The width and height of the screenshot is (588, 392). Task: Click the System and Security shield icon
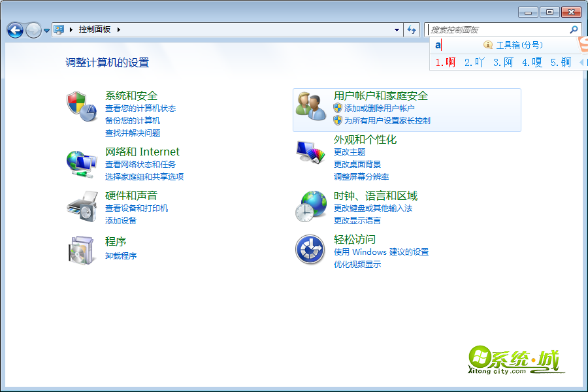click(81, 106)
